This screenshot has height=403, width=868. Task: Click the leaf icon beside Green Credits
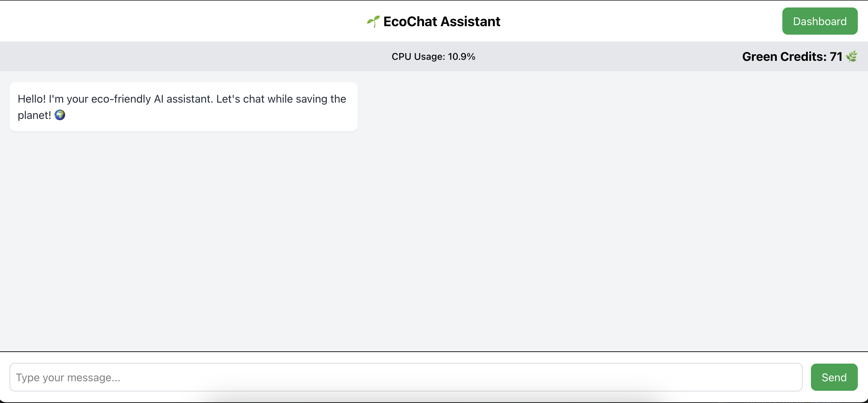[x=852, y=56]
